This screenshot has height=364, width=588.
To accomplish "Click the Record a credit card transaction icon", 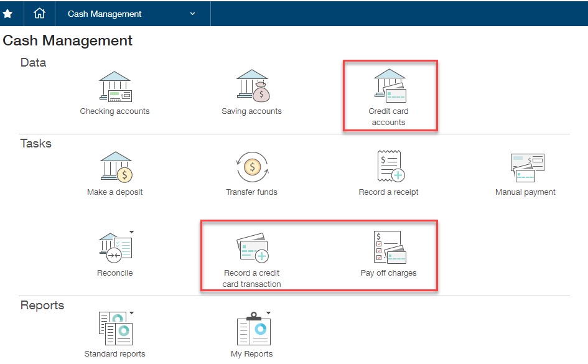I will point(252,248).
